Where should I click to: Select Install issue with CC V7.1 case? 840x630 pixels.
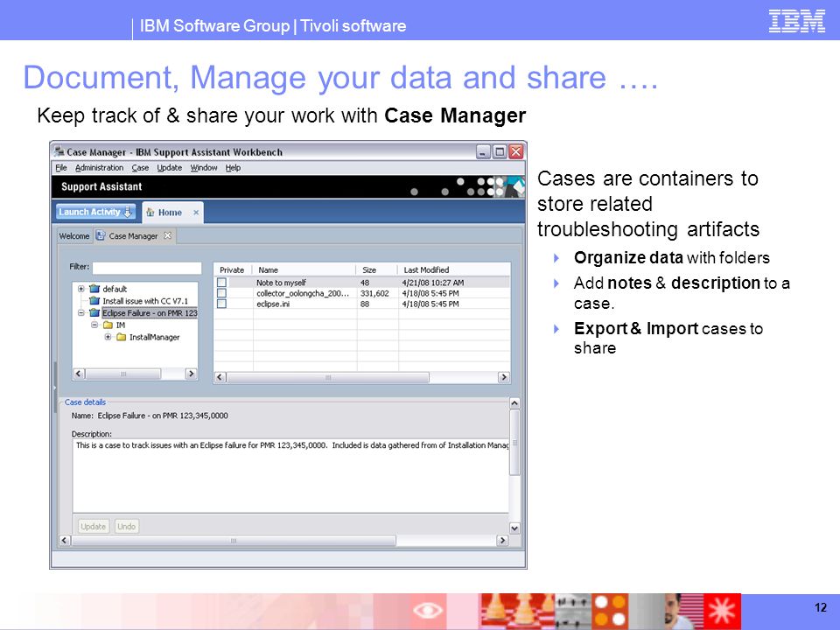[x=145, y=301]
